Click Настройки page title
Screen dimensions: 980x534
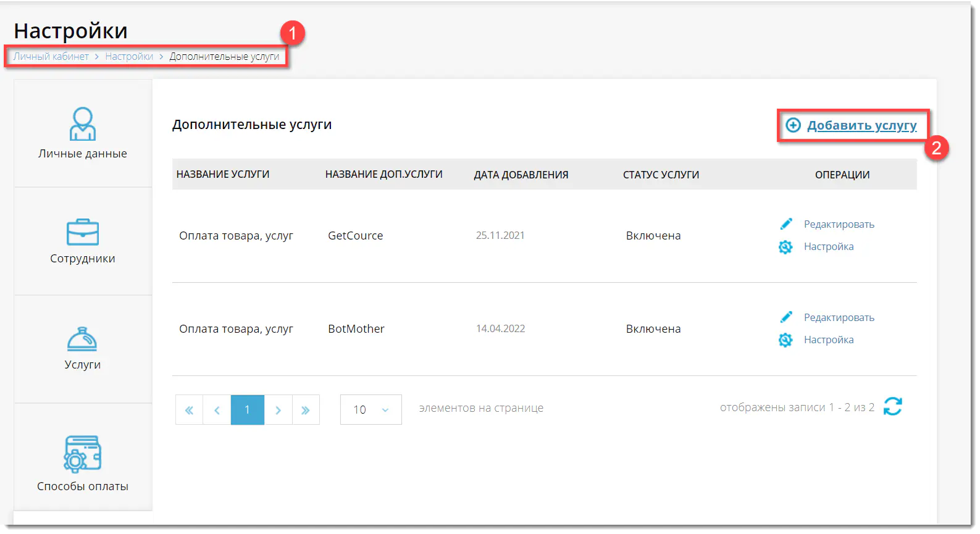[x=70, y=31]
